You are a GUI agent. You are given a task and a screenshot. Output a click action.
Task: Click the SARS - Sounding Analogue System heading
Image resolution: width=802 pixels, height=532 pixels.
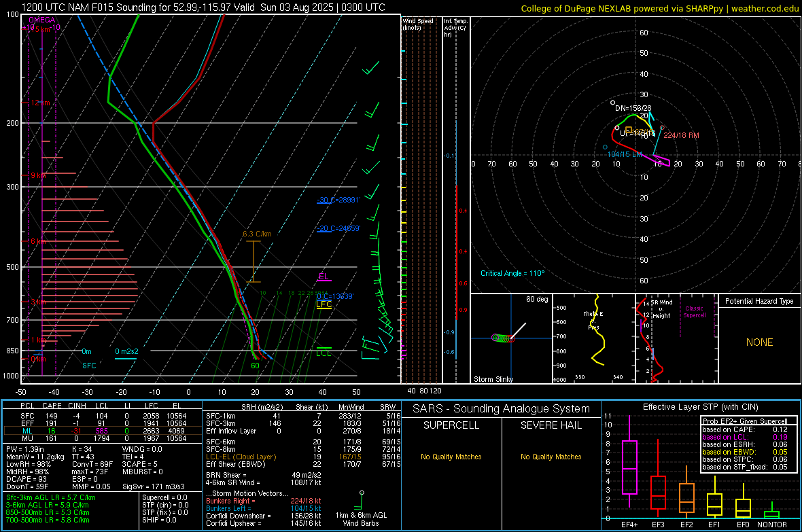[x=502, y=409]
